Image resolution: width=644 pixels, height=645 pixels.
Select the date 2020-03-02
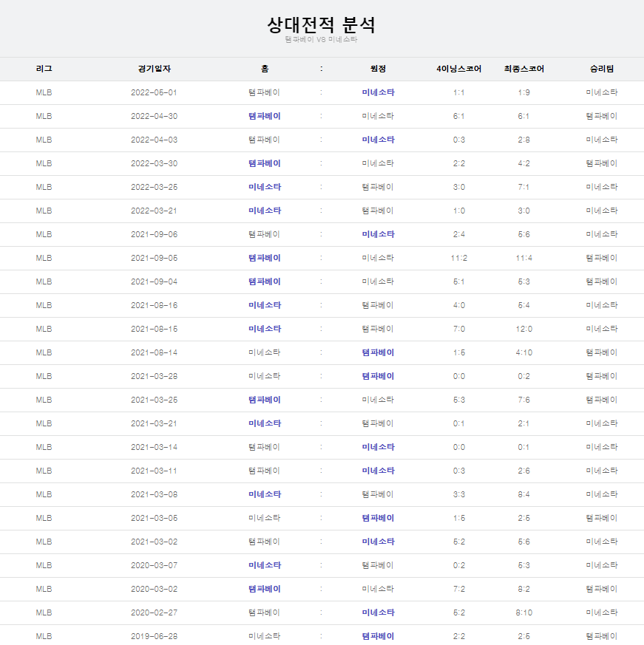pos(155,590)
